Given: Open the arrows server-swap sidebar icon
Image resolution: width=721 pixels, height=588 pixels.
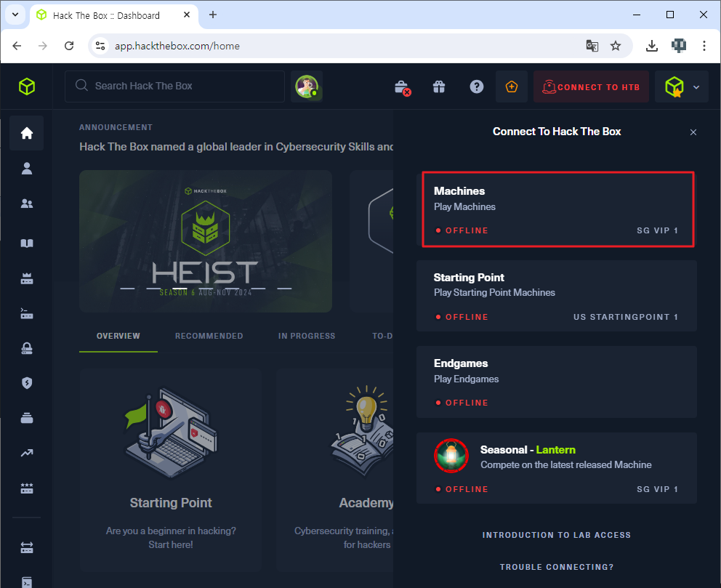Looking at the screenshot, I should [27, 547].
